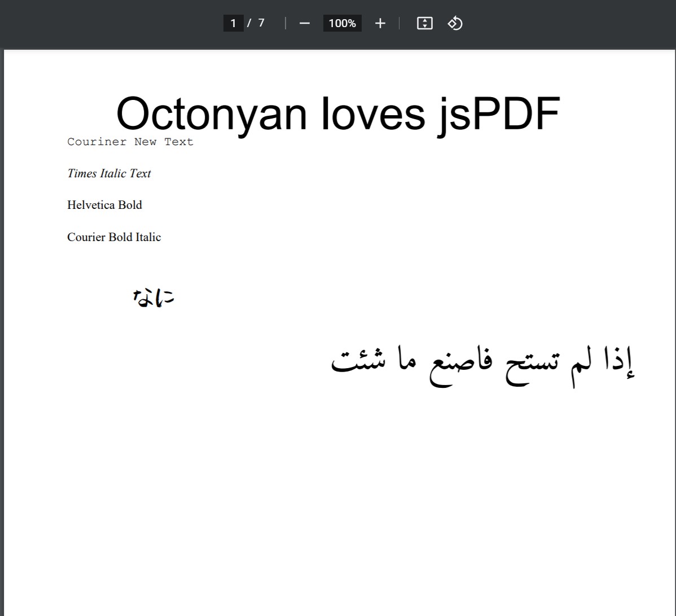Click the zoom in plus icon
The image size is (676, 616).
380,23
